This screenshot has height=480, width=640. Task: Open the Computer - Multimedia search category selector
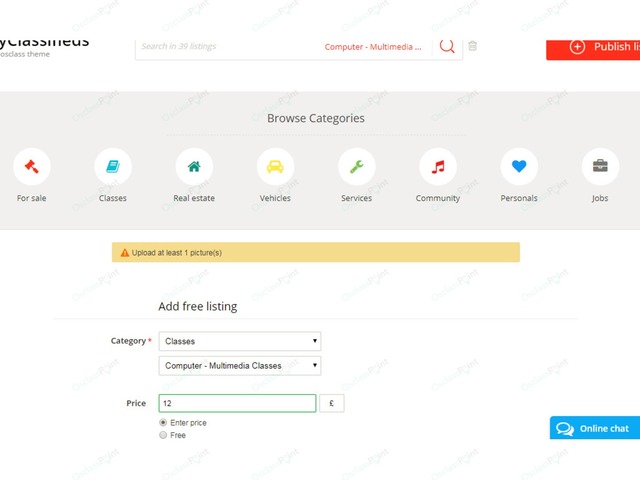tap(373, 47)
